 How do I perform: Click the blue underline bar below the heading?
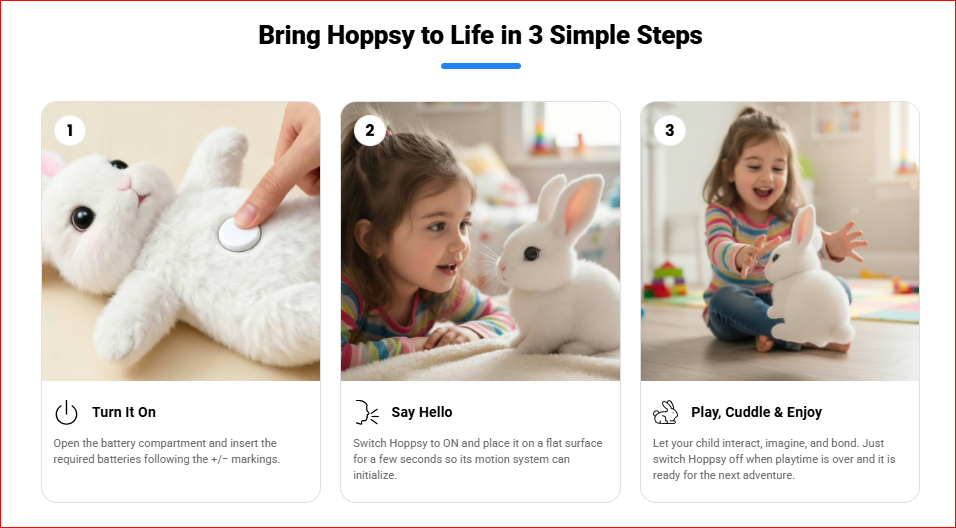tap(480, 66)
